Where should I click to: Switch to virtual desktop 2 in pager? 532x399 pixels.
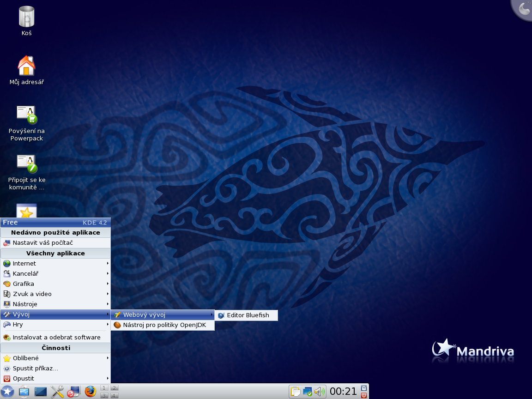pyautogui.click(x=115, y=388)
